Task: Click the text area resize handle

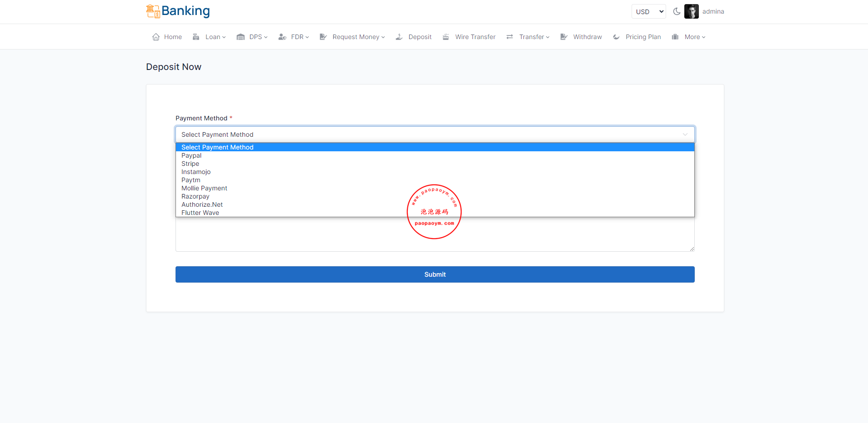Action: click(x=692, y=249)
